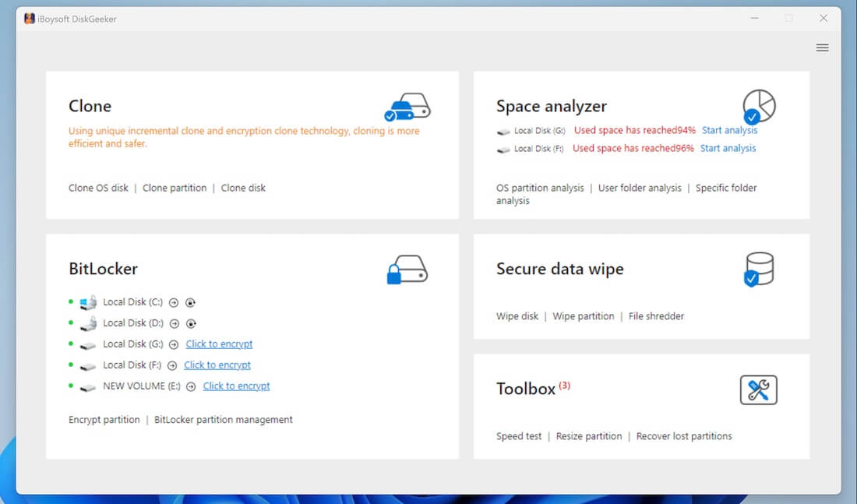
Task: Click the Space analyzer pie chart icon
Action: point(759,106)
